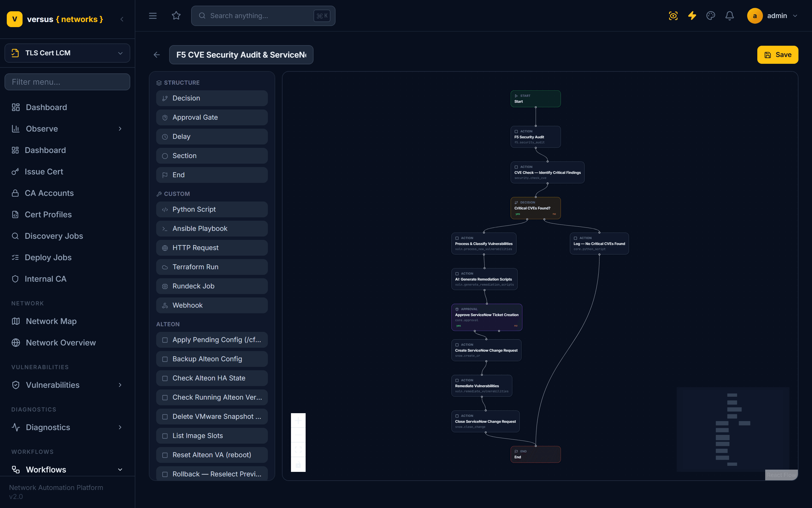Select Backup Alteon Config item
The height and width of the screenshot is (508, 812).
tap(212, 359)
